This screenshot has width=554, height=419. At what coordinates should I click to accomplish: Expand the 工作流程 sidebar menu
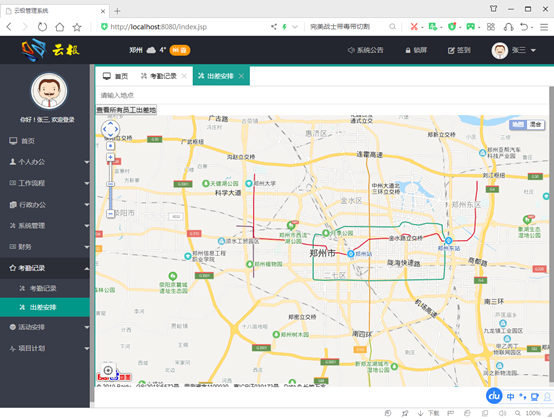[x=45, y=183]
